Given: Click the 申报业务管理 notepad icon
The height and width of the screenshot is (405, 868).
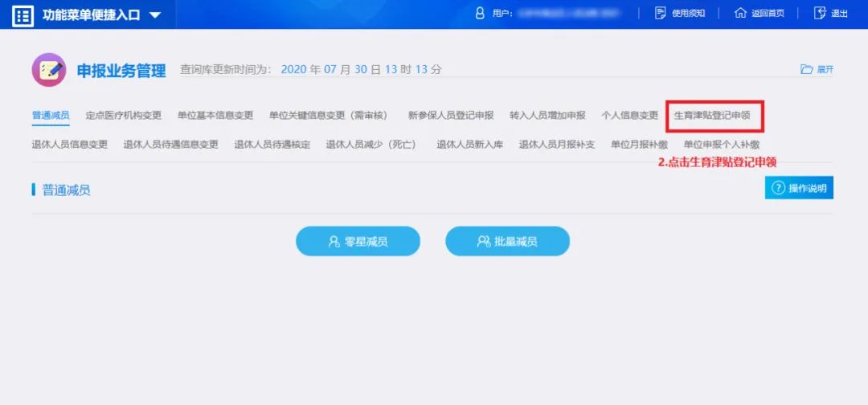Looking at the screenshot, I should [x=49, y=70].
